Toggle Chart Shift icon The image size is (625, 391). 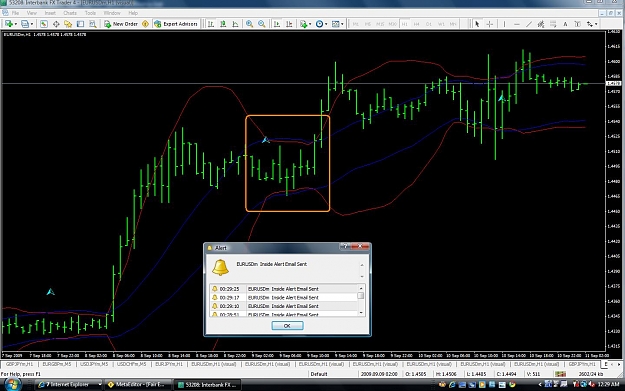coord(289,24)
